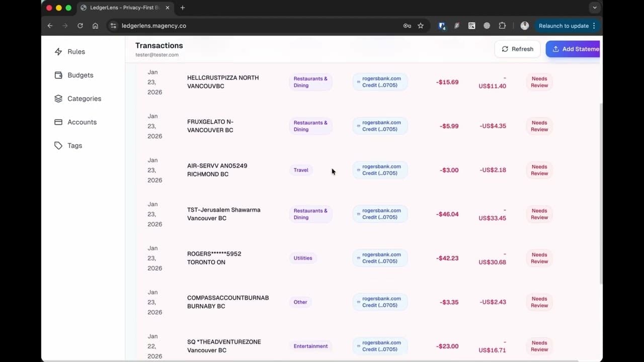Click the Refresh button above transactions
644x362 pixels.
click(x=517, y=49)
